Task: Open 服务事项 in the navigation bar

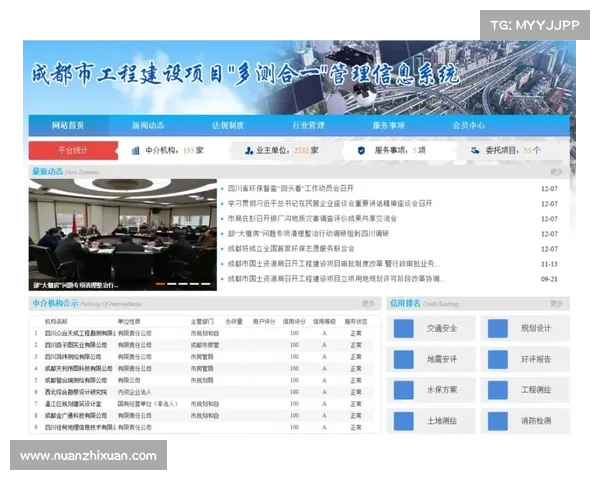Action: pos(388,125)
